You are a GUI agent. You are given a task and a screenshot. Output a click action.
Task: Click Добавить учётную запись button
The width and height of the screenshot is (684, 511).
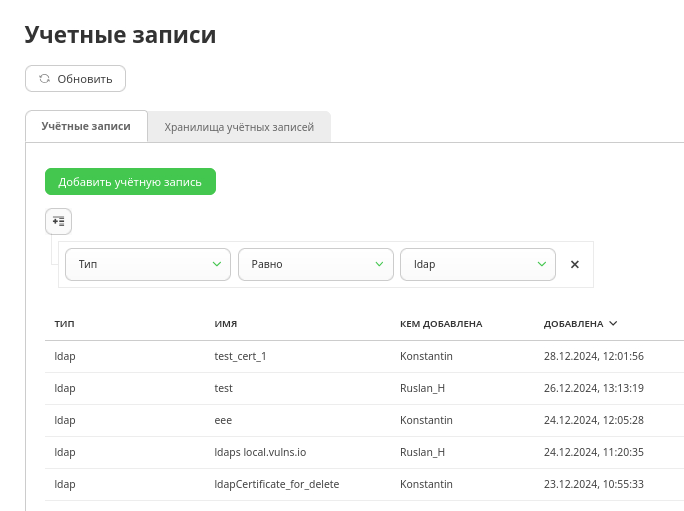coord(130,182)
